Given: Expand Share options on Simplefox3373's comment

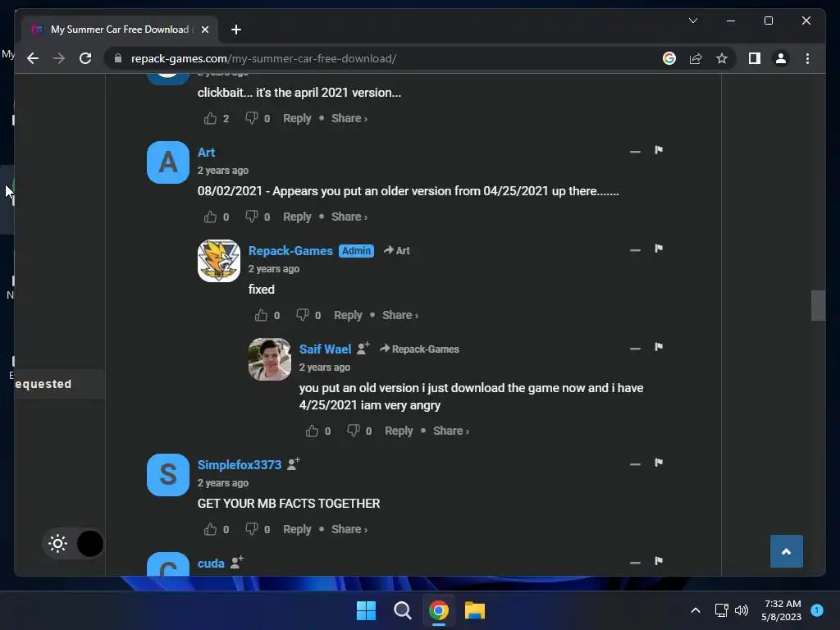Looking at the screenshot, I should 349,529.
